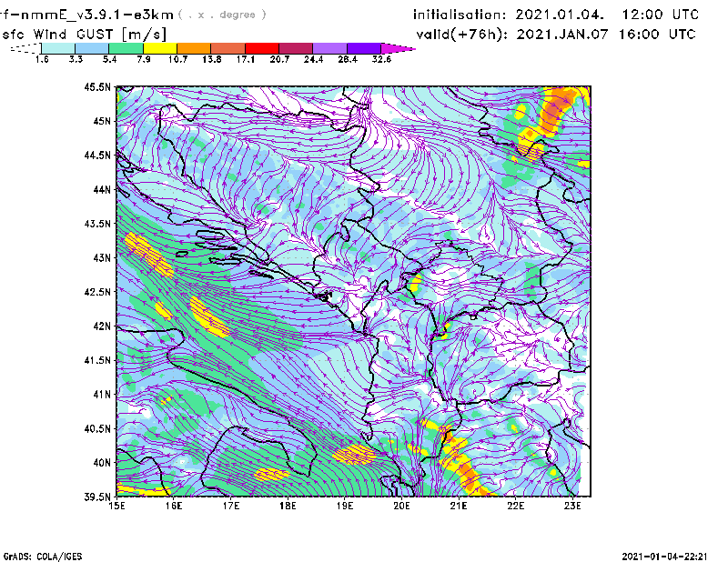Click the 42.5N latitude label

pyautogui.click(x=97, y=292)
